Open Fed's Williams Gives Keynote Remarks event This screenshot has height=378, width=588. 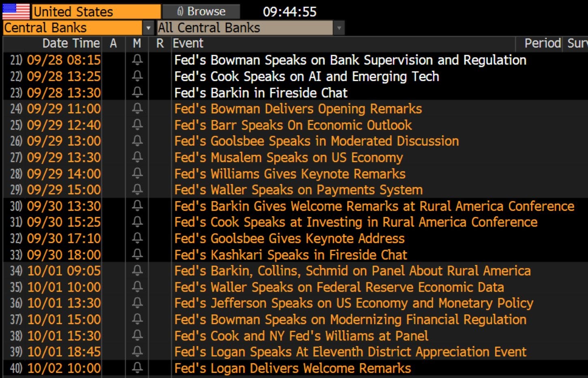[290, 174]
